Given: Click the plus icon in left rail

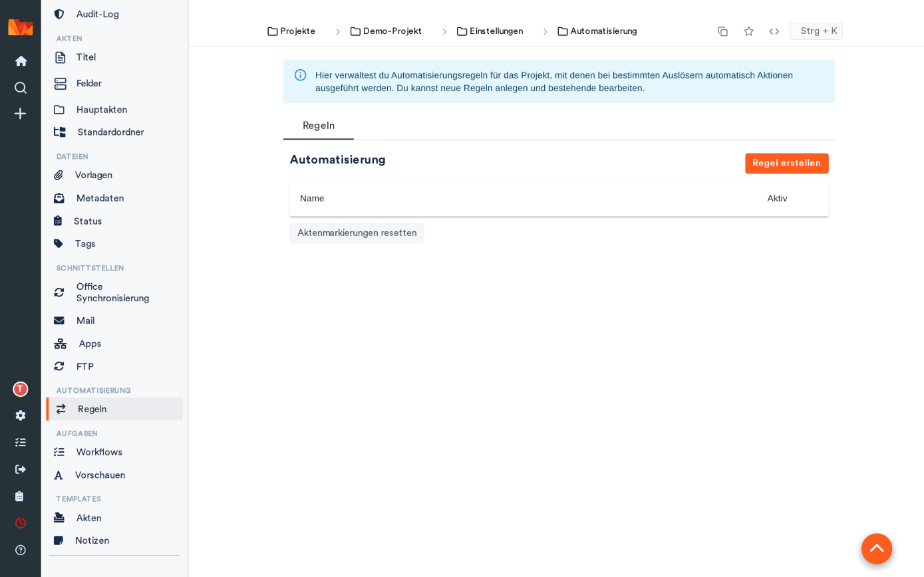Looking at the screenshot, I should coord(21,114).
